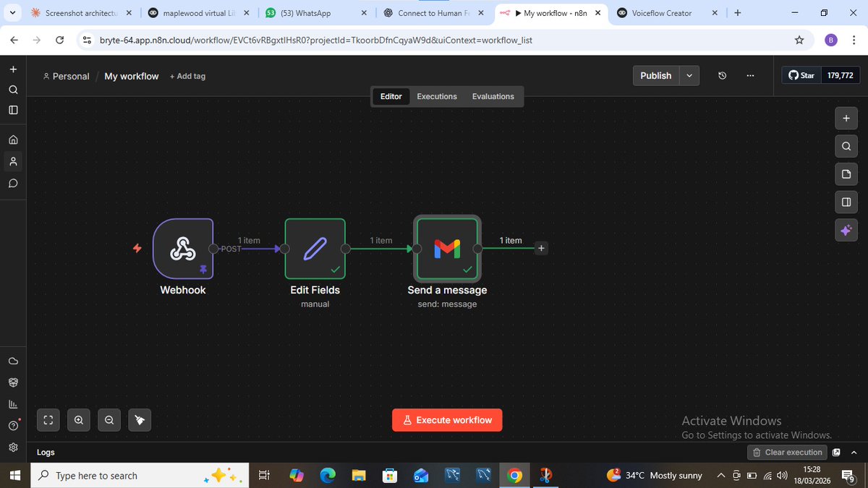Screen dimensions: 868x488
Task: Click the GitHub Star button
Action: (801, 75)
